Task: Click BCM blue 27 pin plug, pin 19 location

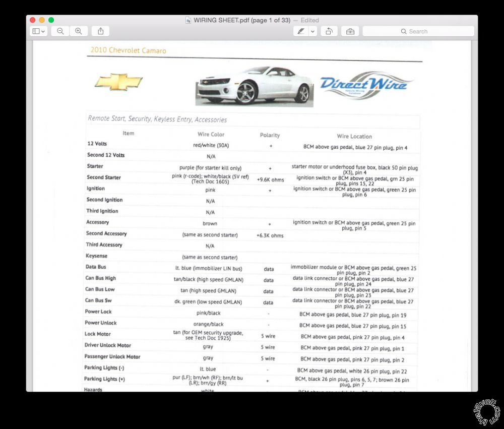Action: 353,315
